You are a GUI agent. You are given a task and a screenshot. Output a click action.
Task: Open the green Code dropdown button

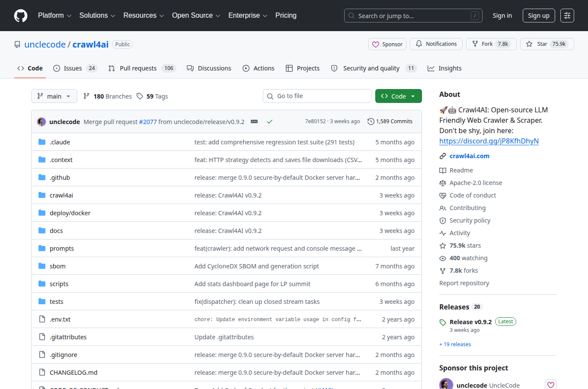coord(399,96)
